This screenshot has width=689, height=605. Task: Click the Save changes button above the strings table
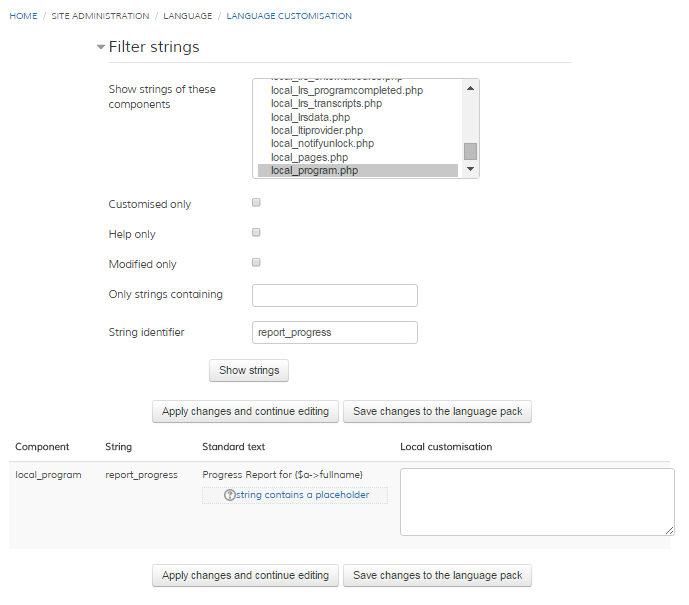(x=437, y=411)
